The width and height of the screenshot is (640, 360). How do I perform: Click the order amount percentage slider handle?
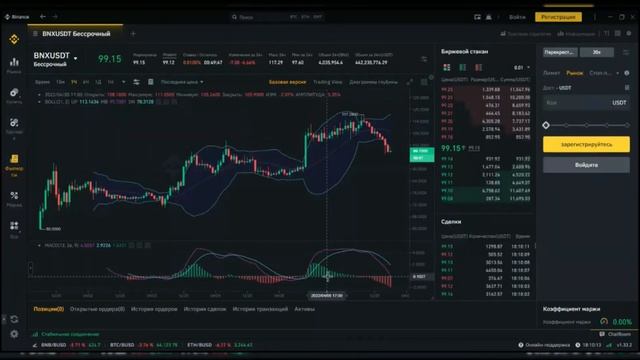click(546, 125)
